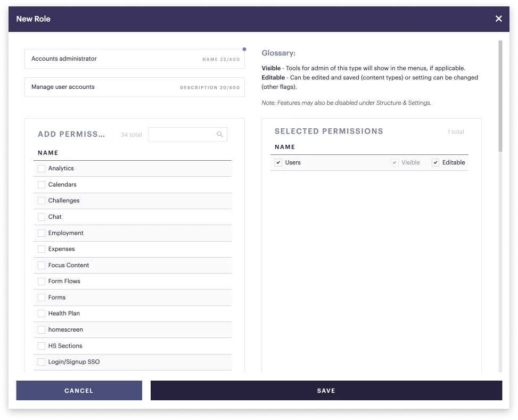The width and height of the screenshot is (518, 420).
Task: Toggle the Visible checkbox for Users
Action: [394, 162]
